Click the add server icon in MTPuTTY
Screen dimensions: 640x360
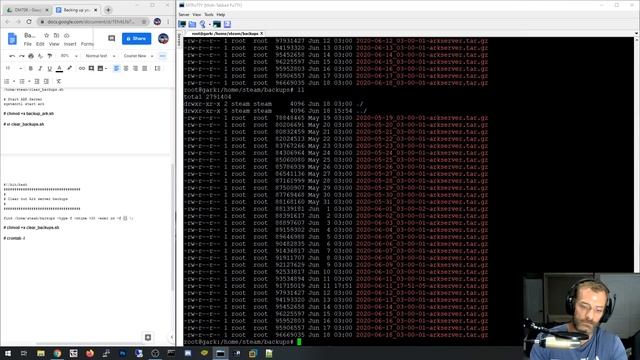click(x=182, y=24)
